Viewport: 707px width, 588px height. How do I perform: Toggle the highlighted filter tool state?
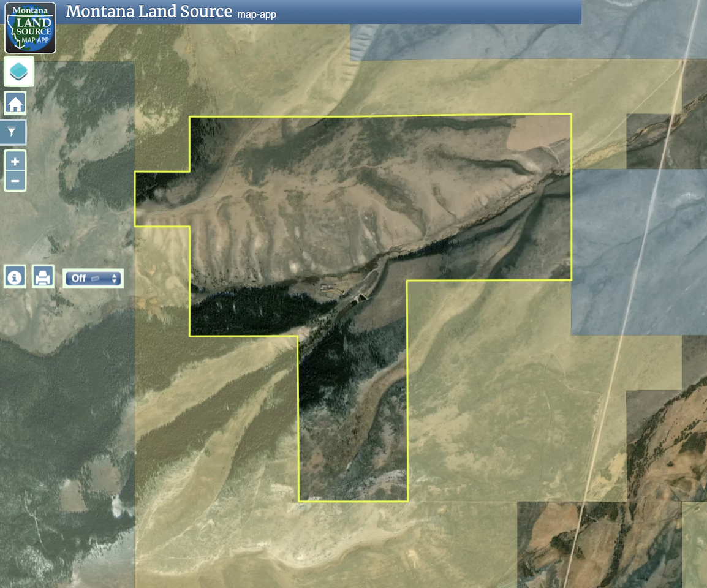(13, 132)
